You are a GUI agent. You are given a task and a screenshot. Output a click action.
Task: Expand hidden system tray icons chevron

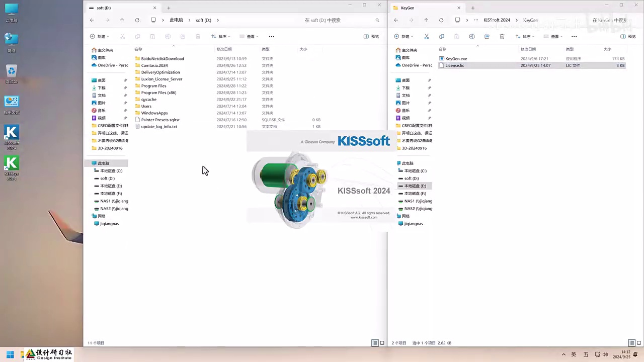563,354
